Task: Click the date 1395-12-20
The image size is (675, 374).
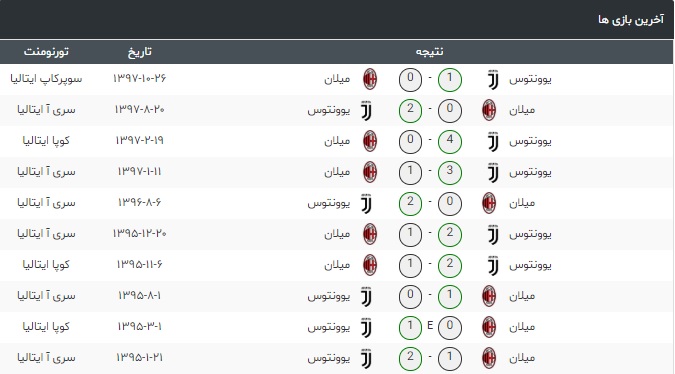Action: tap(139, 233)
